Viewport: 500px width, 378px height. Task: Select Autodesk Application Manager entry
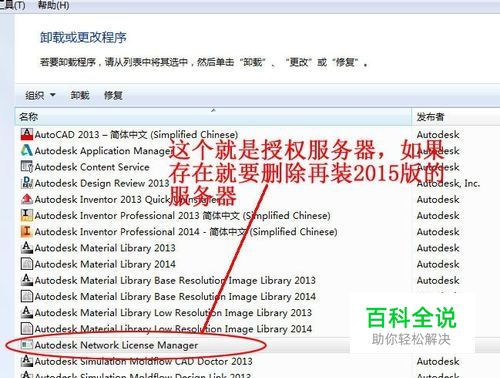104,151
